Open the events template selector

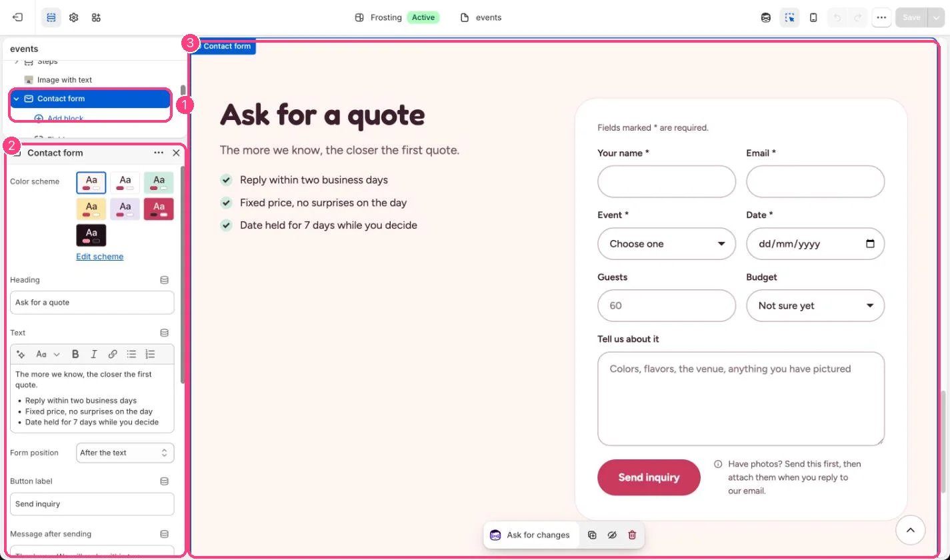click(x=481, y=17)
